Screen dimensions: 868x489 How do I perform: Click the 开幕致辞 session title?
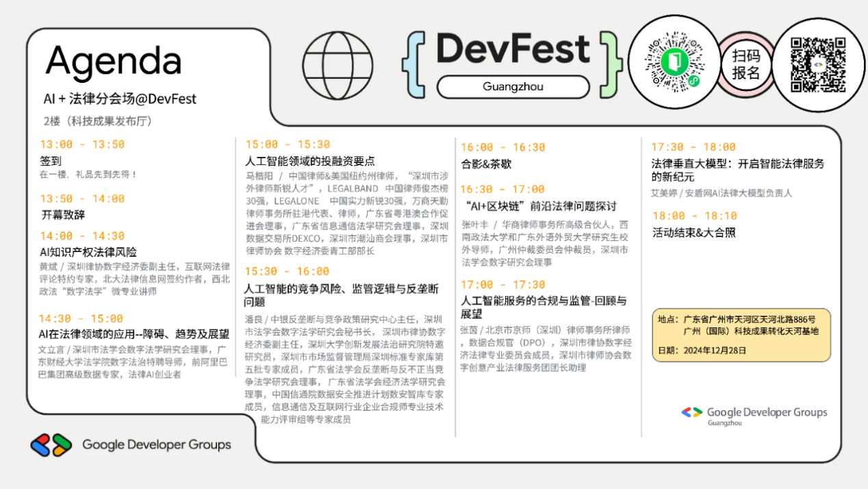[x=63, y=215]
